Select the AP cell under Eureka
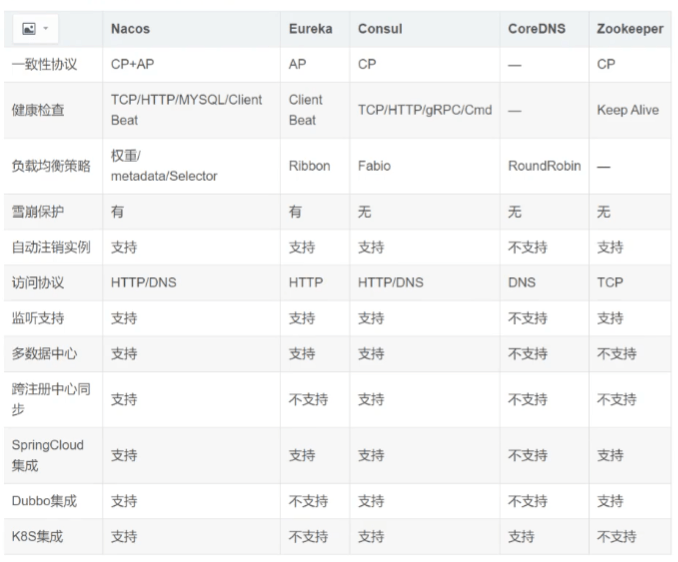Screen dimensions: 678x562 (297, 64)
